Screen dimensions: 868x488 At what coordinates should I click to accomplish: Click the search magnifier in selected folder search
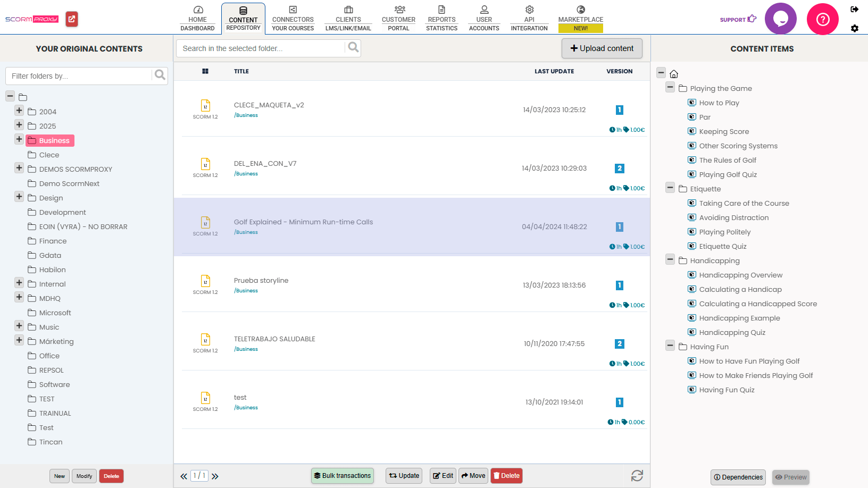pyautogui.click(x=353, y=48)
